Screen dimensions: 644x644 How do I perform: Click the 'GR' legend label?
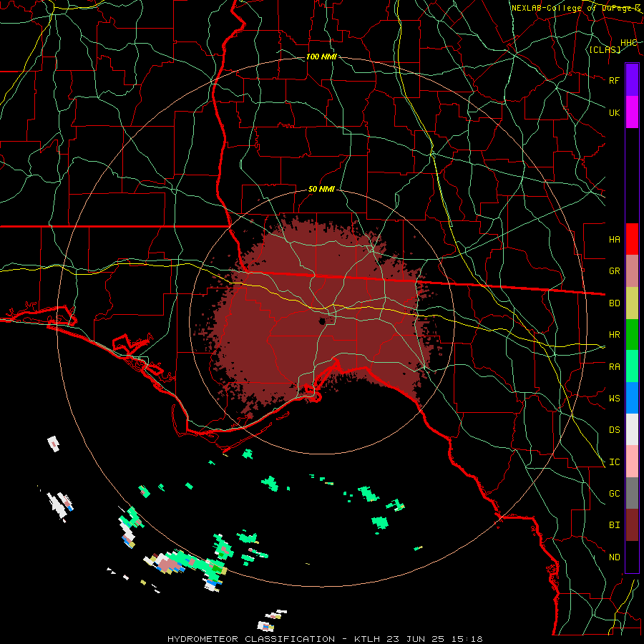tap(614, 271)
